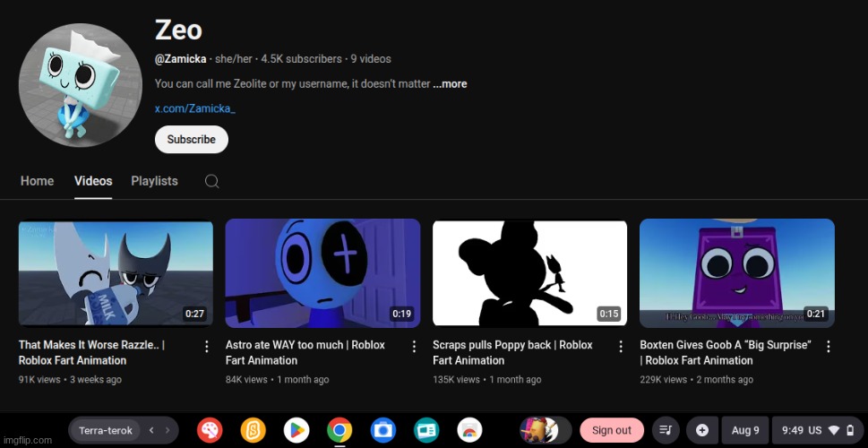The image size is (868, 448).
Task: Open the teal news-style app icon in shelf
Action: [x=426, y=430]
